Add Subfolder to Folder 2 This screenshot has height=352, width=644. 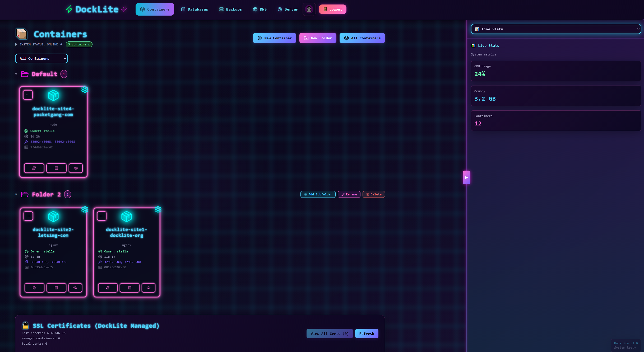[x=318, y=194]
